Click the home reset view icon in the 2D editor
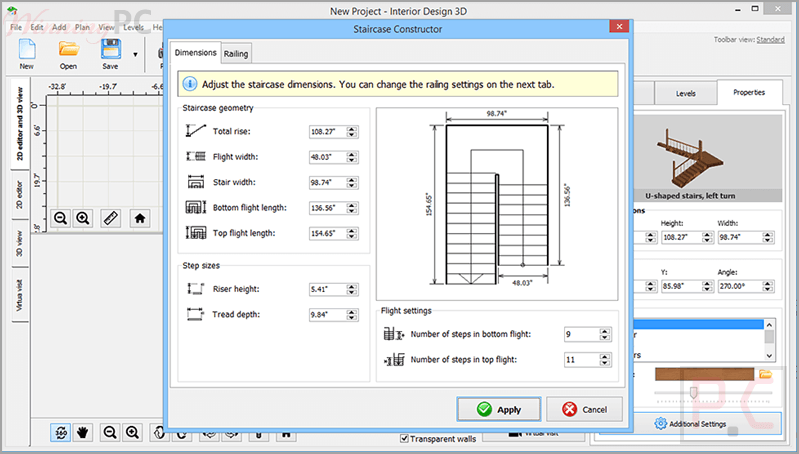Screen dimensions: 799x454 (x=140, y=219)
